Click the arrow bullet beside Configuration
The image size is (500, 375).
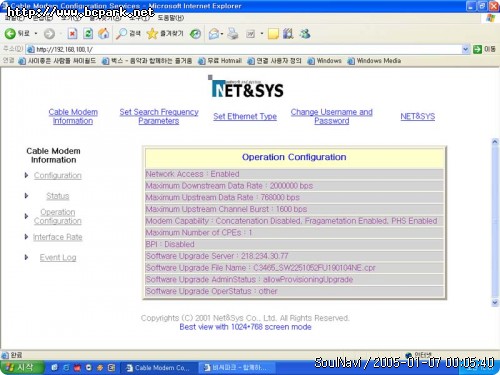[x=26, y=175]
